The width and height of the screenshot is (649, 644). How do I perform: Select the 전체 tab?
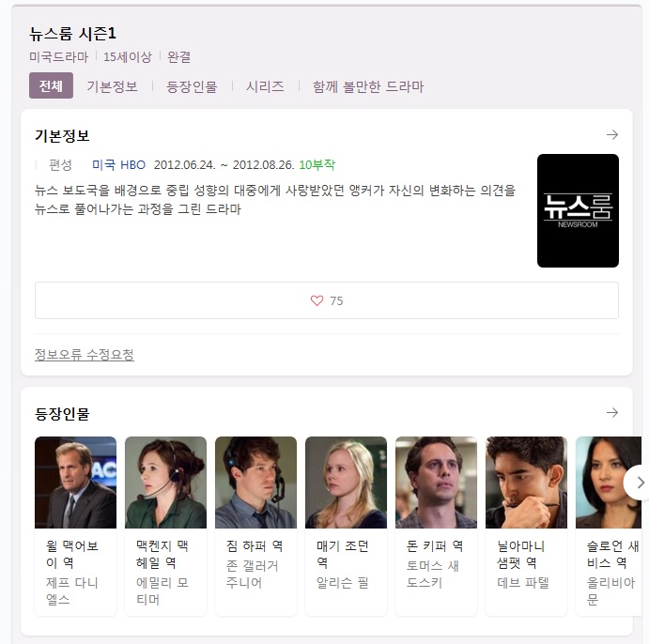[x=51, y=85]
